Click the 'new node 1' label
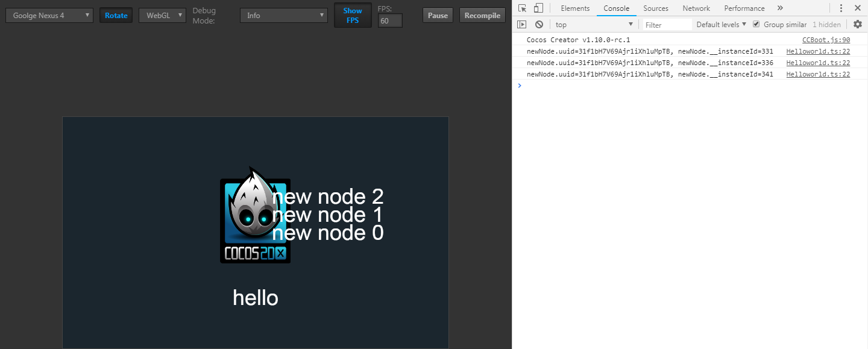 (328, 215)
